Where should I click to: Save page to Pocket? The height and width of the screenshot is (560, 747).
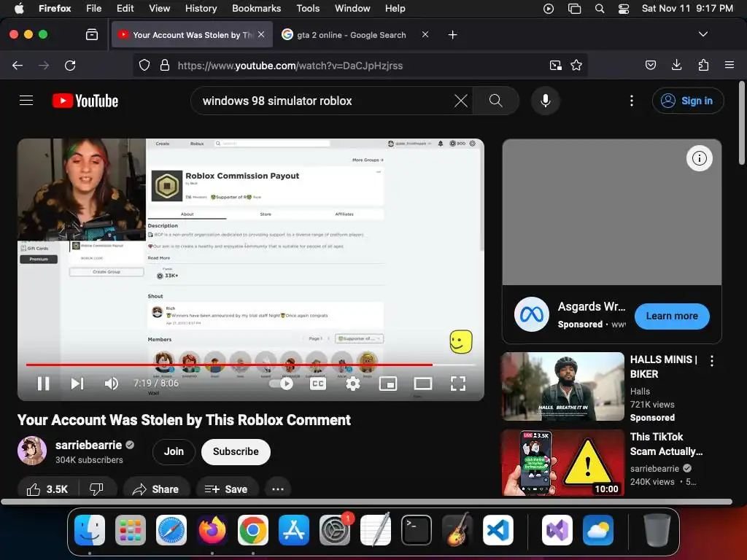click(x=651, y=65)
